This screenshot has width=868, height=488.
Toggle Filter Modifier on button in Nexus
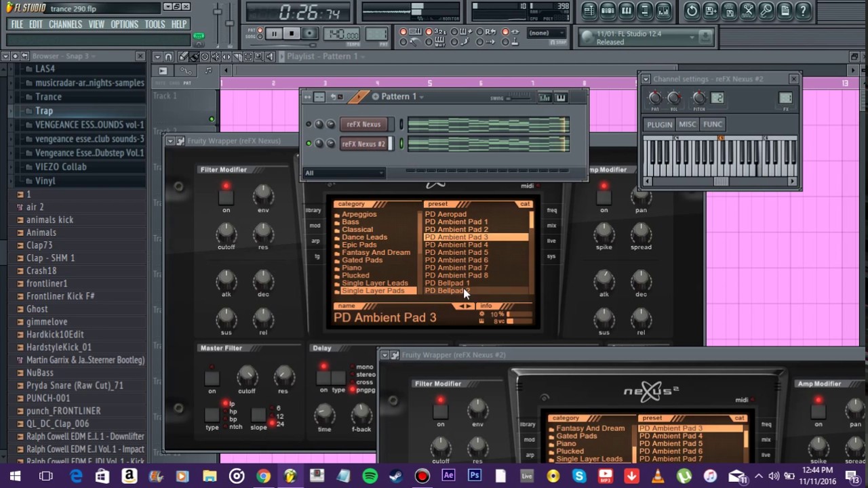pos(226,197)
